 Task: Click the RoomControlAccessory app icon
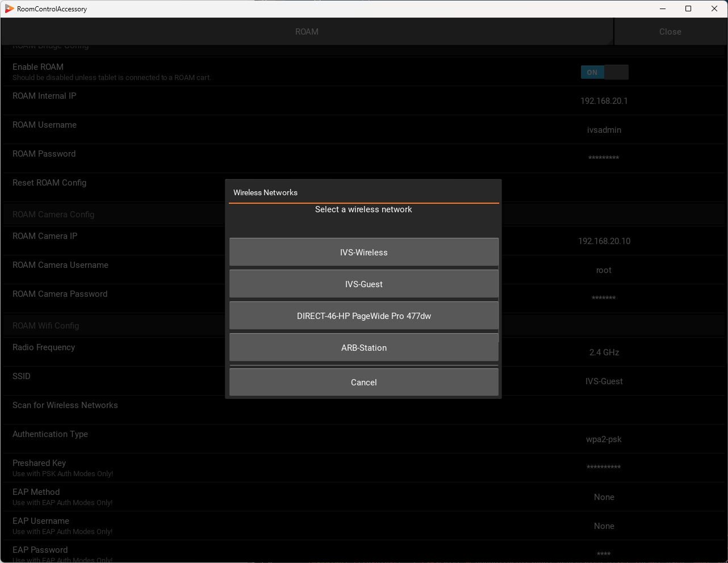tap(9, 9)
